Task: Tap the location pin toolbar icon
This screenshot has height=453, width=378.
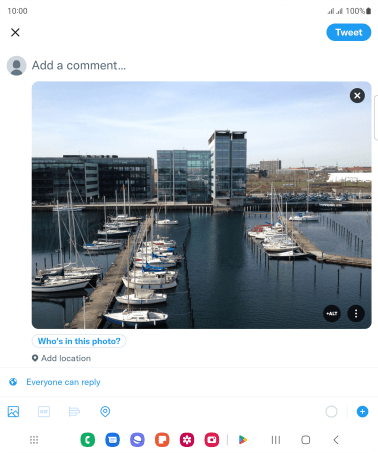Action: (105, 412)
